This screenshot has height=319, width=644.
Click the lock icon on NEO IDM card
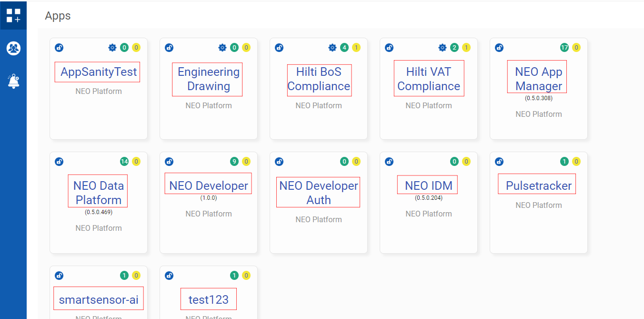[x=389, y=162]
